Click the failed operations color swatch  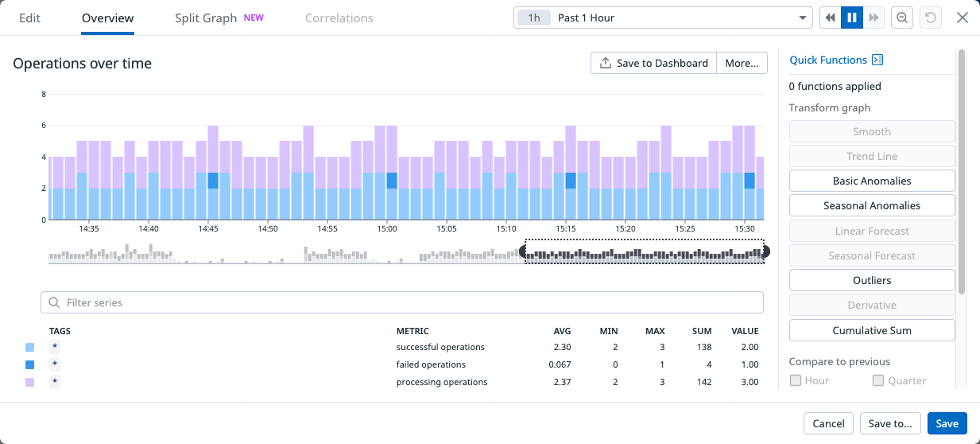[x=30, y=365]
